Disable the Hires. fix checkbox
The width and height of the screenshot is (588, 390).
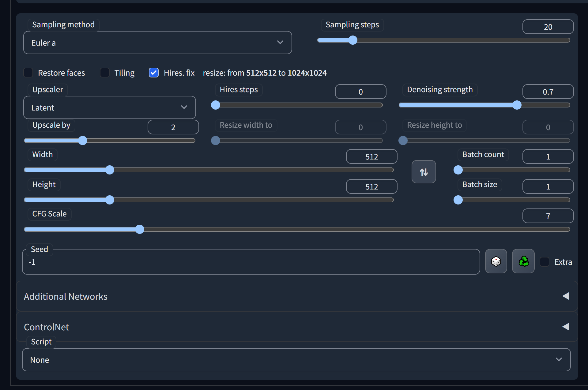153,73
